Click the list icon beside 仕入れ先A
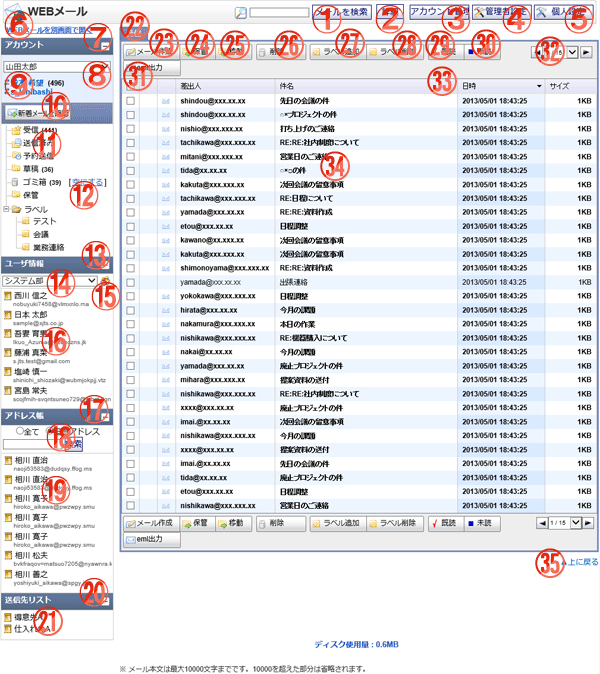Image resolution: width=600 pixels, height=674 pixels. click(7, 629)
